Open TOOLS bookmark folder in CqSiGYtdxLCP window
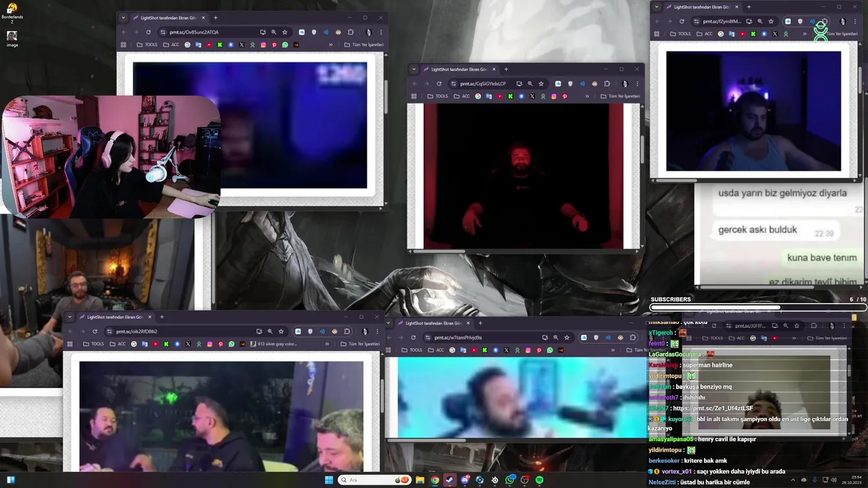This screenshot has width=868, height=488. 437,96
